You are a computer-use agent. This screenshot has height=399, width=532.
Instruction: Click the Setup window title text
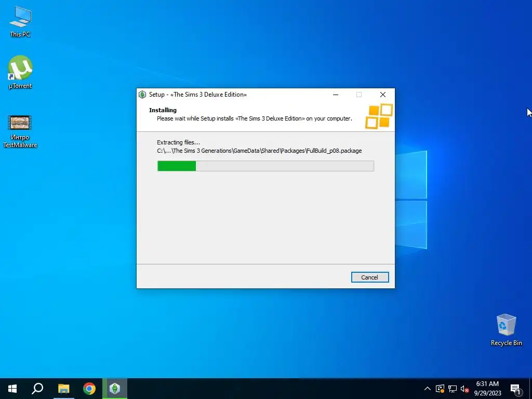click(x=198, y=95)
